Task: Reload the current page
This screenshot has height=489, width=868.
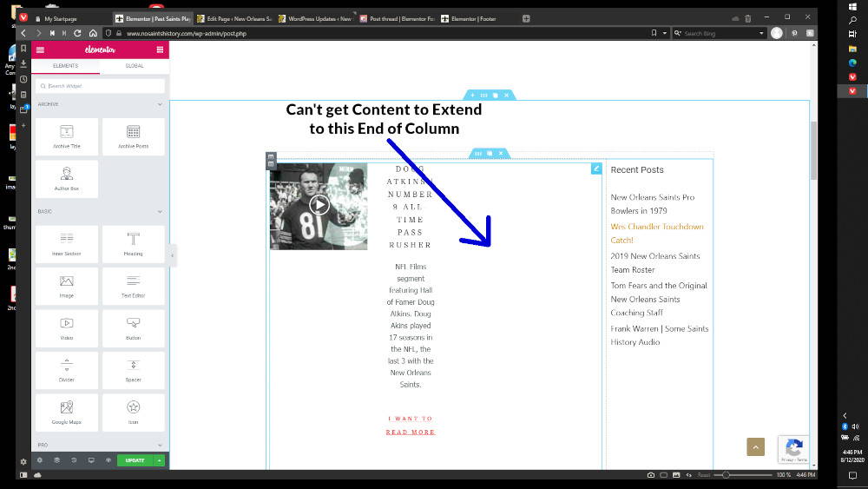Action: tap(77, 33)
